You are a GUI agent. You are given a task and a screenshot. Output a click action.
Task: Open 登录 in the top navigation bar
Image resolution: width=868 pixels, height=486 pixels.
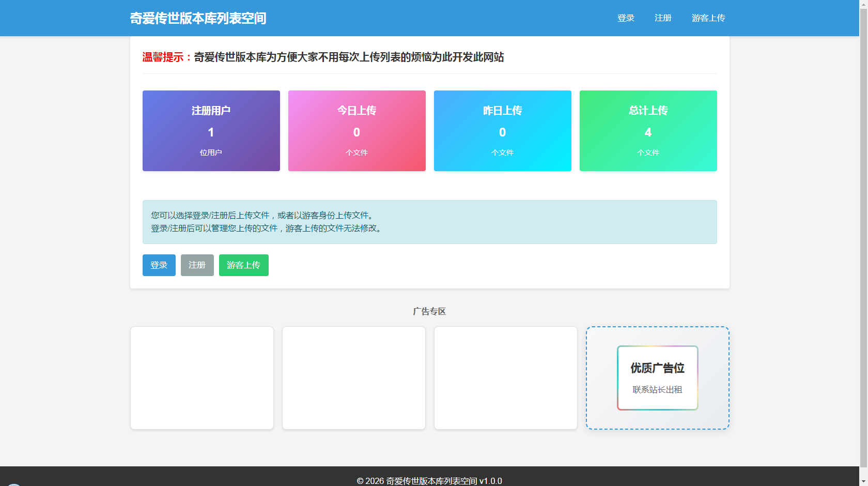[626, 18]
